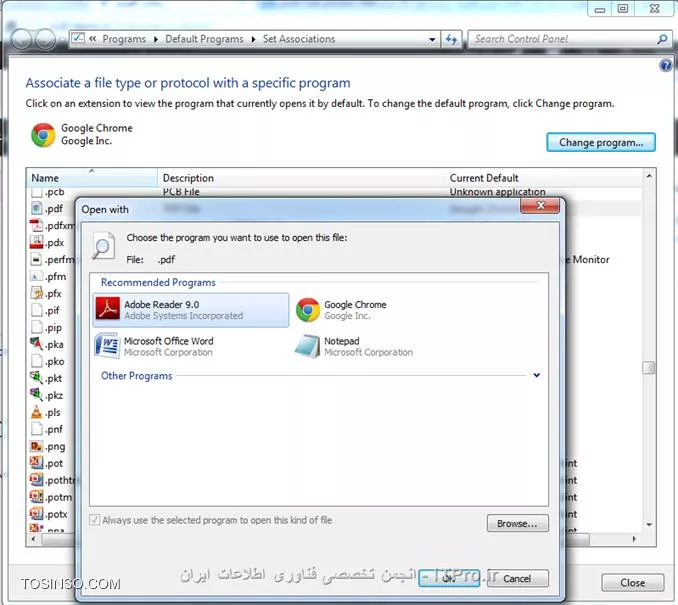This screenshot has width=678, height=605.
Task: Click Change program... button
Action: pos(601,142)
